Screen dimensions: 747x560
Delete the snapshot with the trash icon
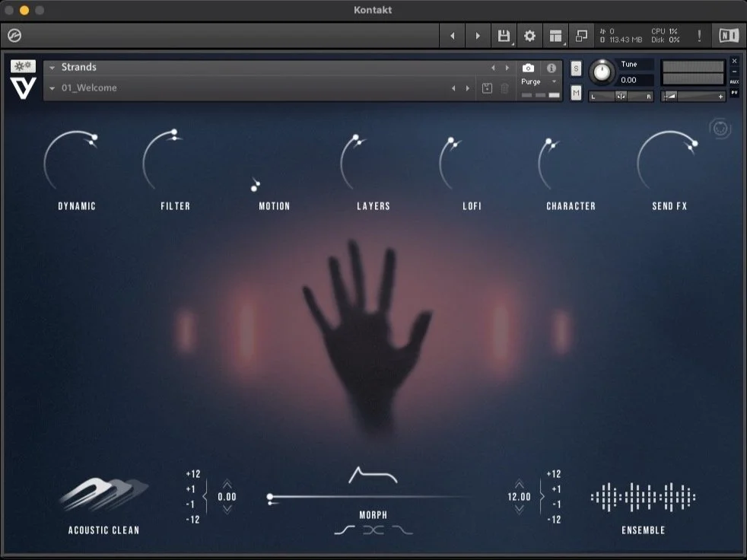click(504, 88)
